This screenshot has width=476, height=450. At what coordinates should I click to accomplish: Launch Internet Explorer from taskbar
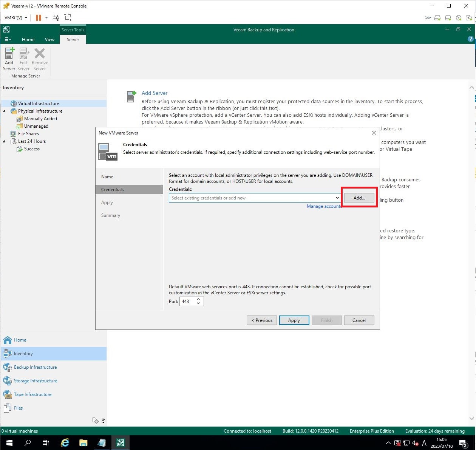(x=65, y=443)
